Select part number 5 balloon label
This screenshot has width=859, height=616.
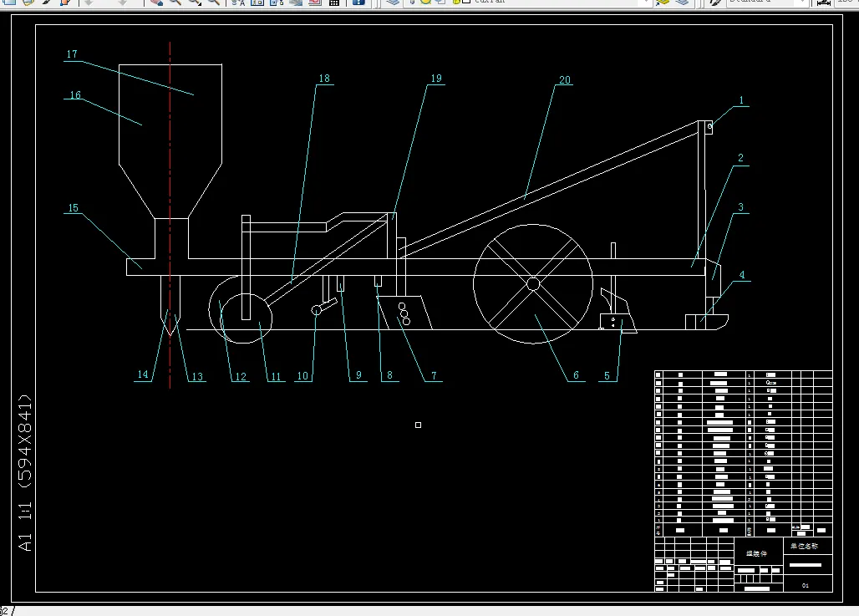click(x=607, y=375)
